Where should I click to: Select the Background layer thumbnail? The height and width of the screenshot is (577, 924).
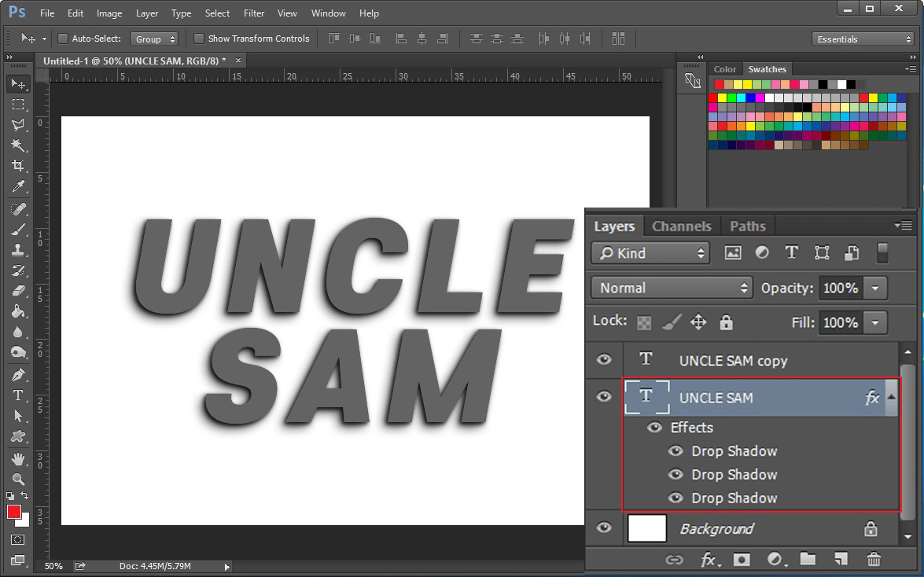[x=647, y=528]
